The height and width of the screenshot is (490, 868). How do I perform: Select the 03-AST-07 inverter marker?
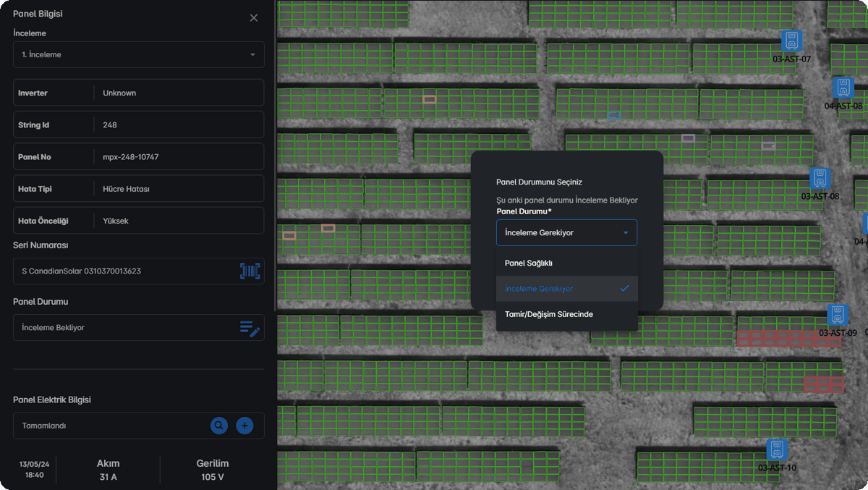[x=791, y=41]
